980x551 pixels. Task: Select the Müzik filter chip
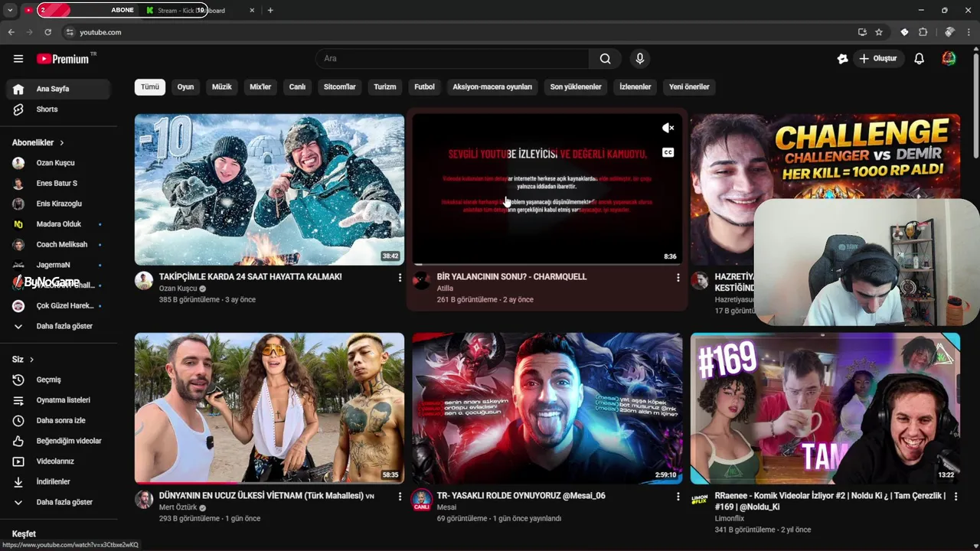pyautogui.click(x=222, y=86)
